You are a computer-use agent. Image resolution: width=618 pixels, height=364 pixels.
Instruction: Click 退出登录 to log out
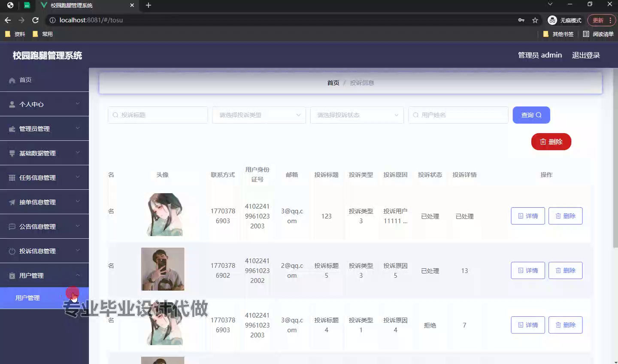point(586,55)
